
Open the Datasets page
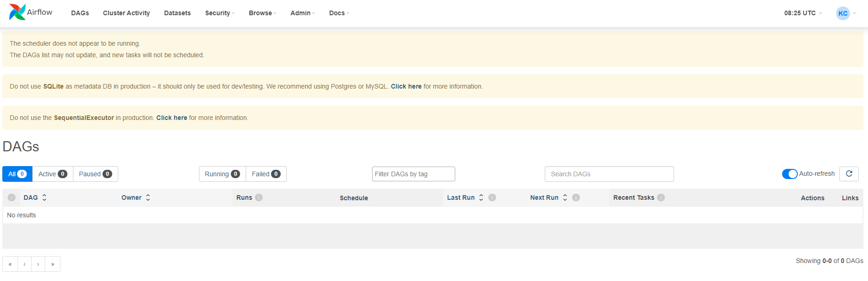[177, 13]
